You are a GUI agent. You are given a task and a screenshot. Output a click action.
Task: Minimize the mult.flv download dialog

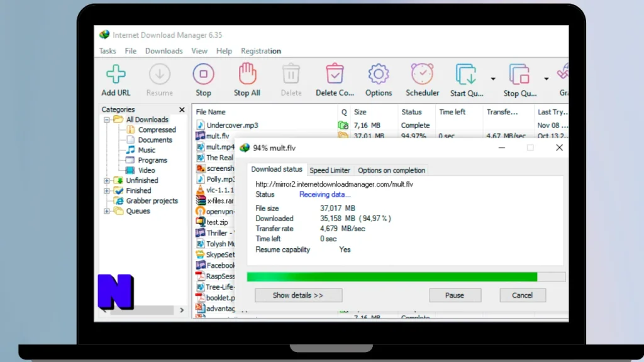[x=501, y=148]
